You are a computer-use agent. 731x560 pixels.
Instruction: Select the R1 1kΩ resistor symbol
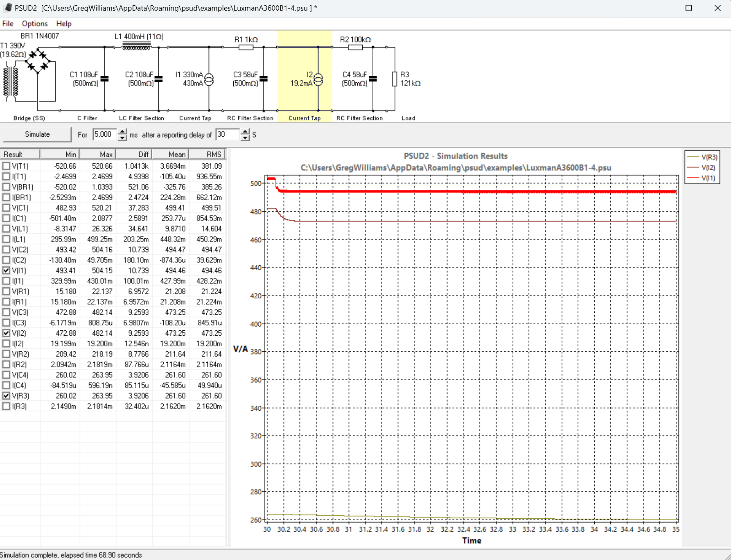pyautogui.click(x=246, y=47)
